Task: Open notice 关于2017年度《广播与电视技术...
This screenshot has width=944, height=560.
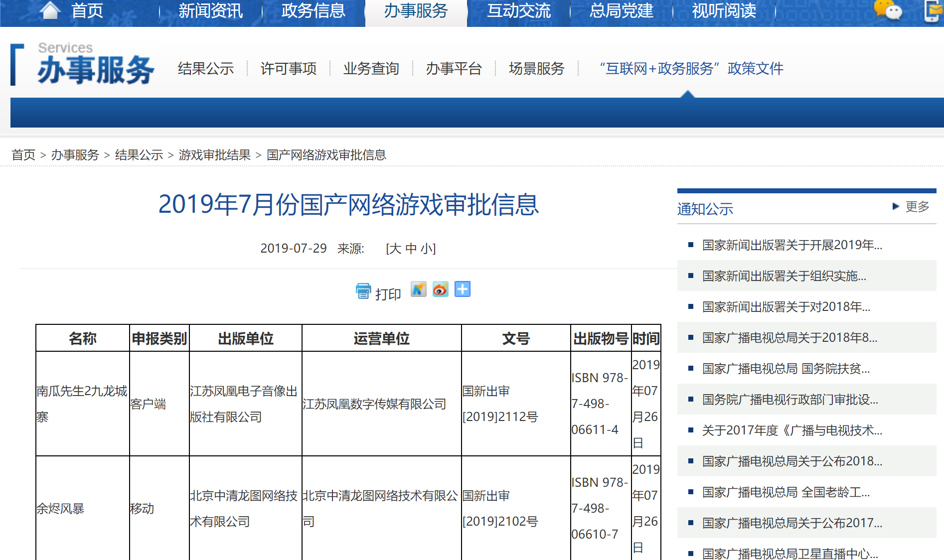Action: coord(792,430)
